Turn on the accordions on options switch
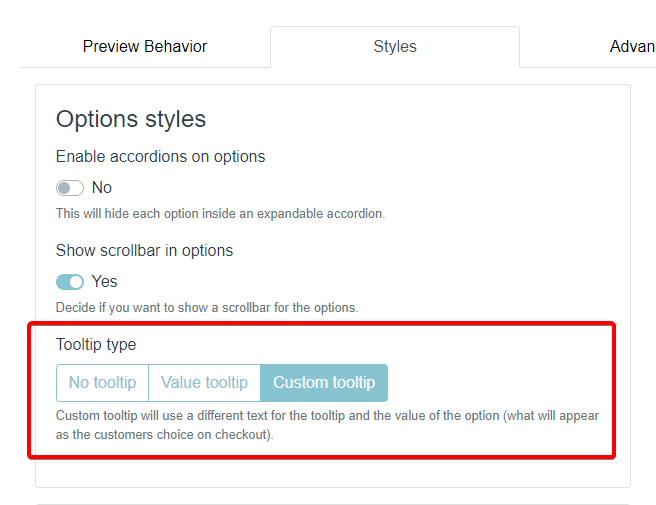656x505 pixels. click(70, 188)
